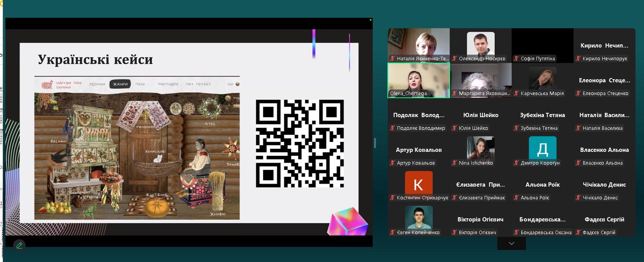
Task: Expand the next gallery page chevron
Action: pos(511,243)
